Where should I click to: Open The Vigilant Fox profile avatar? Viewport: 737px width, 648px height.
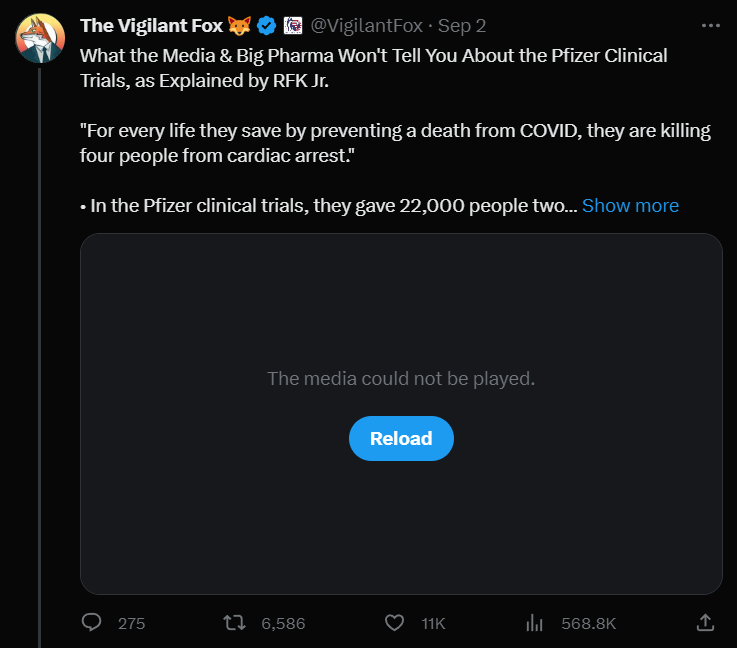click(40, 37)
